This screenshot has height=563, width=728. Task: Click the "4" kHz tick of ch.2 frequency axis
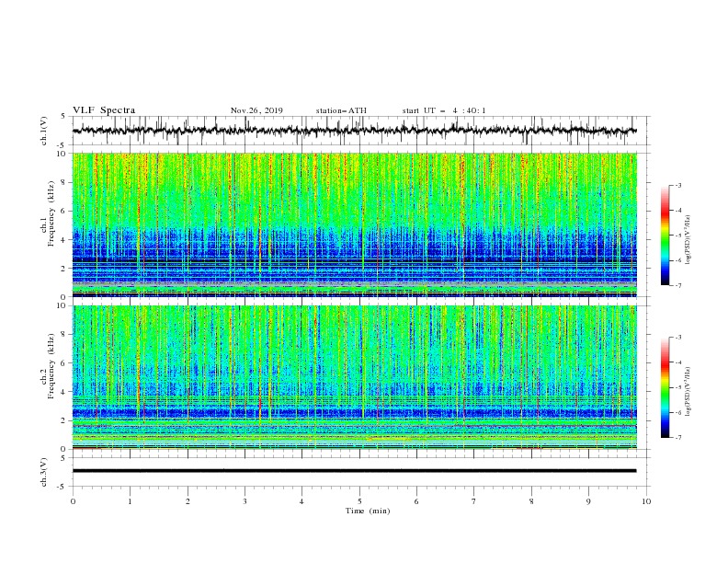click(x=63, y=392)
